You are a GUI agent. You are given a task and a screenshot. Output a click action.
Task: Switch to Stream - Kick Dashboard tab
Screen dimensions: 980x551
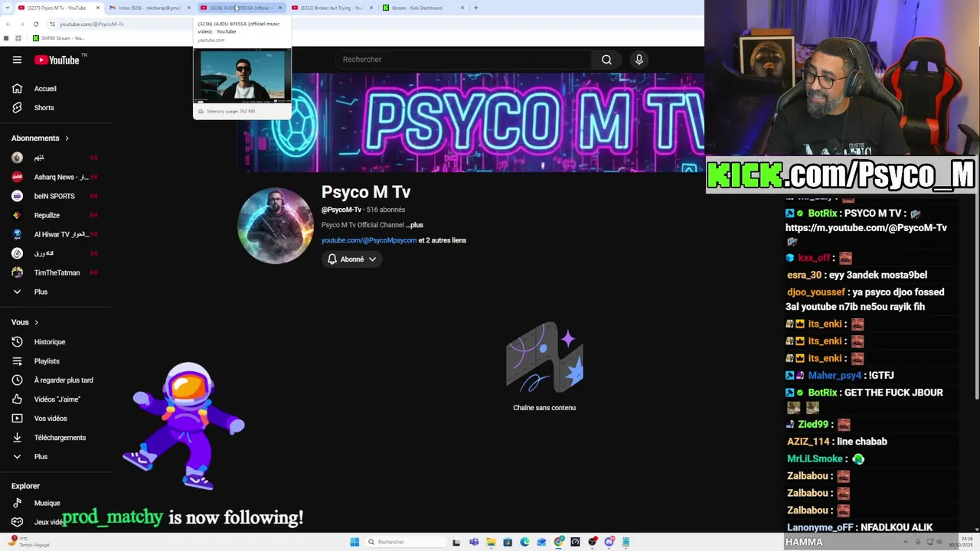[423, 8]
